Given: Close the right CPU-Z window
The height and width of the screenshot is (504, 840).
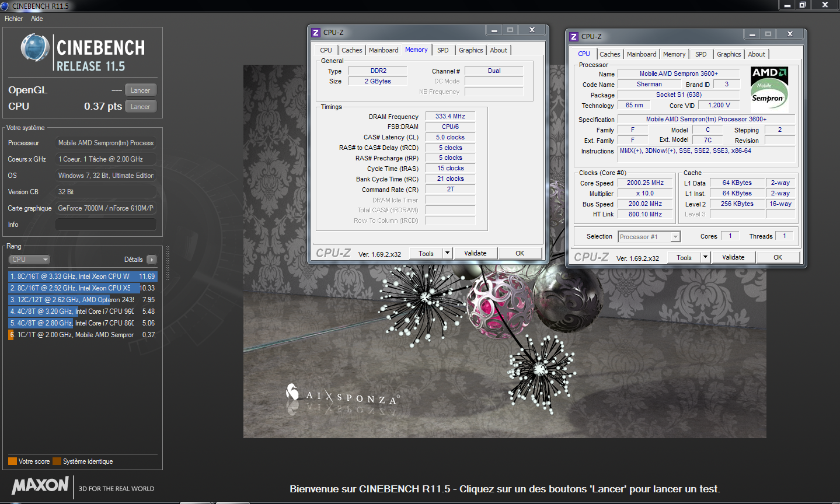Looking at the screenshot, I should 790,34.
